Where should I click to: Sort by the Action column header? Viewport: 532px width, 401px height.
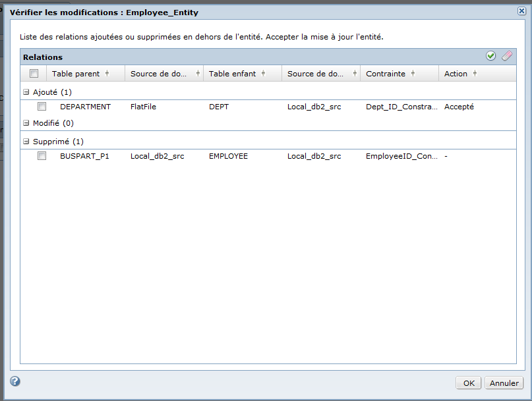tap(456, 74)
